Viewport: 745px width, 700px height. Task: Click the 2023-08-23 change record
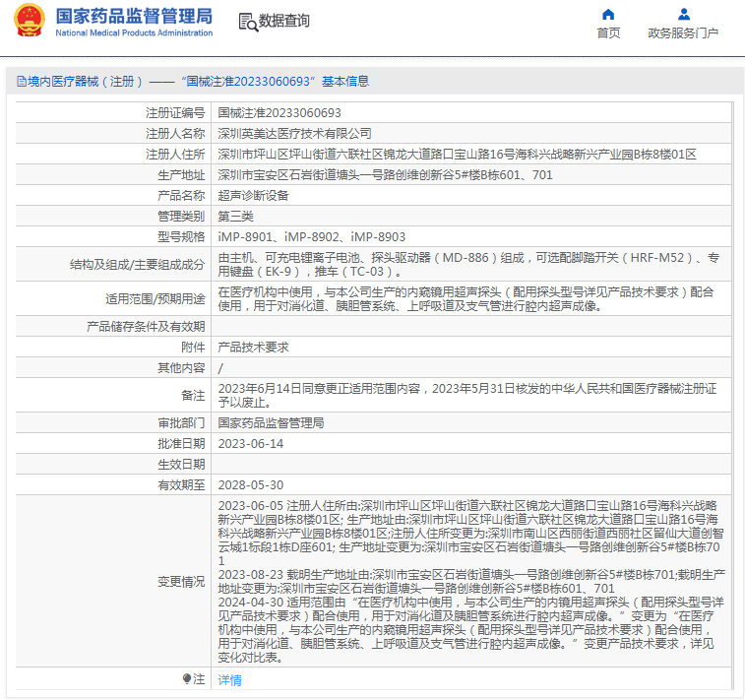[471, 581]
